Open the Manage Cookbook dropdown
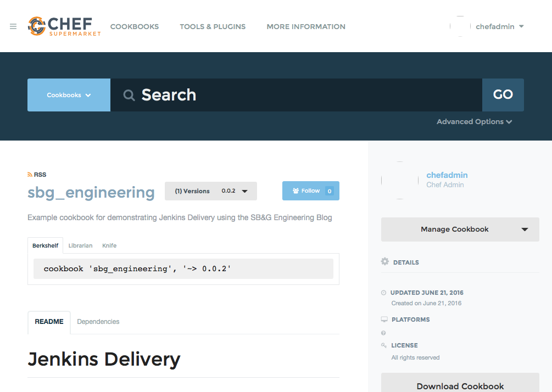The height and width of the screenshot is (392, 552). [460, 229]
